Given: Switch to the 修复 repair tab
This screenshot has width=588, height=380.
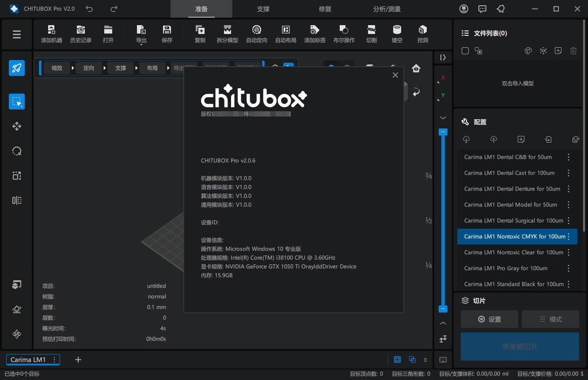Looking at the screenshot, I should point(325,9).
